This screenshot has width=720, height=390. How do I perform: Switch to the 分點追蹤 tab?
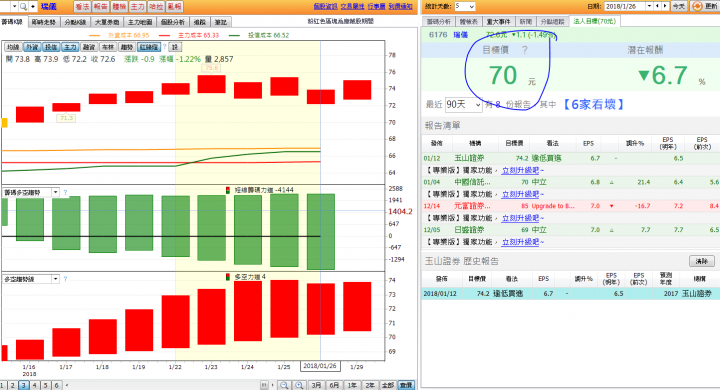[552, 22]
